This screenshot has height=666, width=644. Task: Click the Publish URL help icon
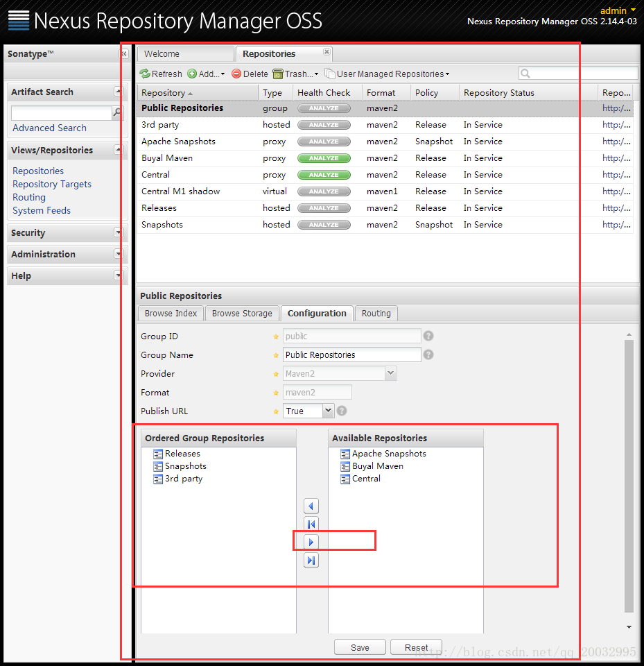pos(342,411)
